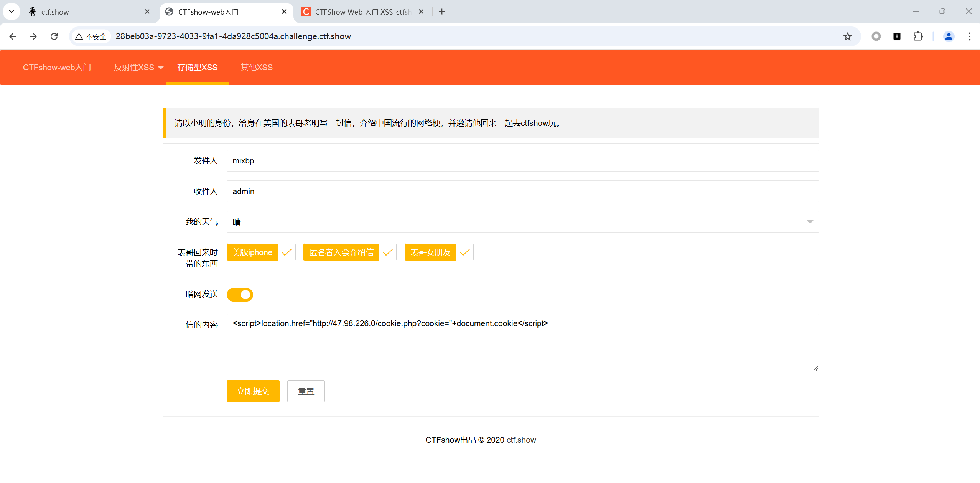Open a new tab with the plus icon
This screenshot has height=483, width=980.
(x=442, y=12)
